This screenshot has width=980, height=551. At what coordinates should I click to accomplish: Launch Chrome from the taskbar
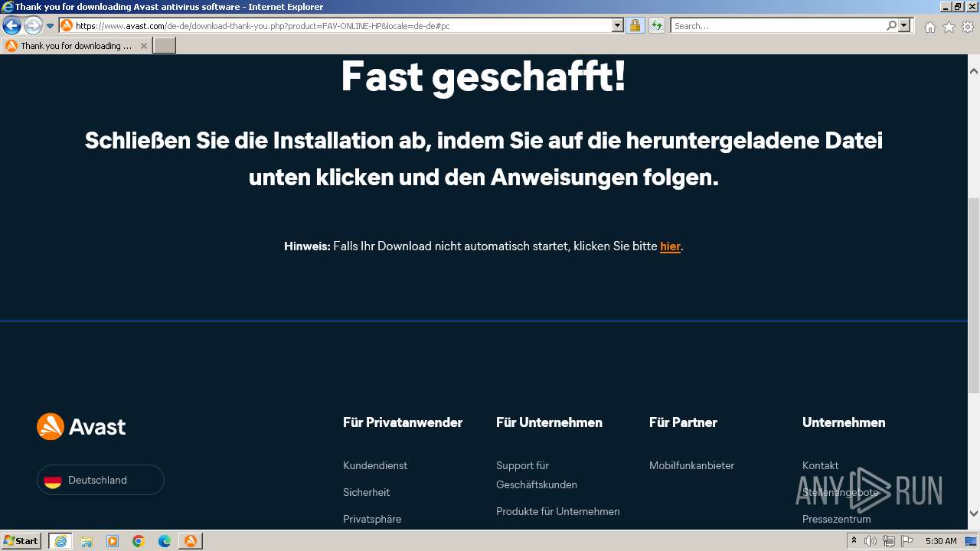tap(139, 541)
